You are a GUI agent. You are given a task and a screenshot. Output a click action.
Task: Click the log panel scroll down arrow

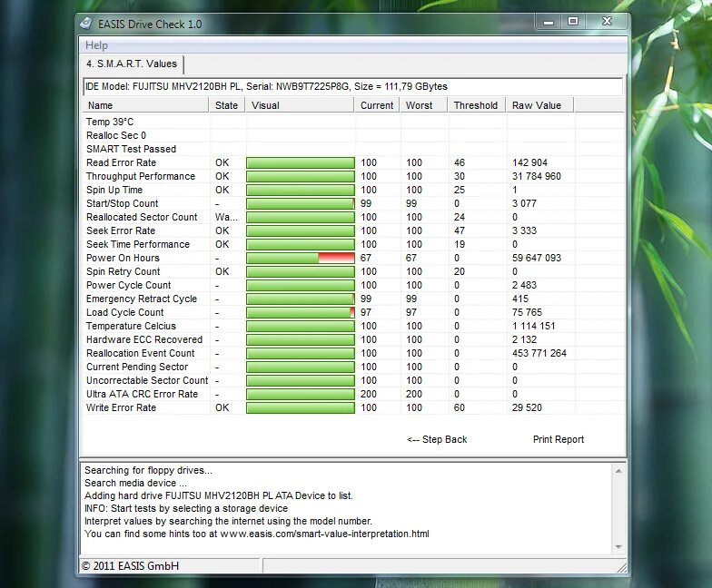[618, 546]
